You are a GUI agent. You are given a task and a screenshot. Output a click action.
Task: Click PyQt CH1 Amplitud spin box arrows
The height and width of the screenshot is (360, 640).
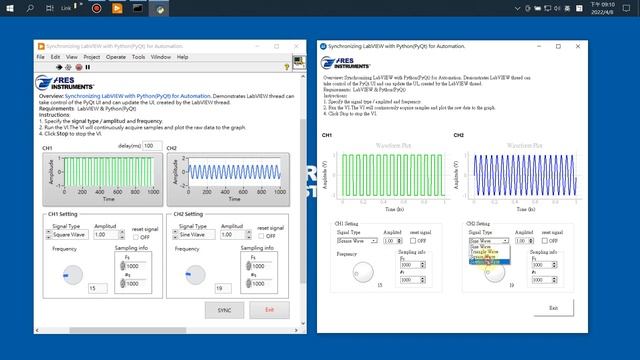pos(400,241)
